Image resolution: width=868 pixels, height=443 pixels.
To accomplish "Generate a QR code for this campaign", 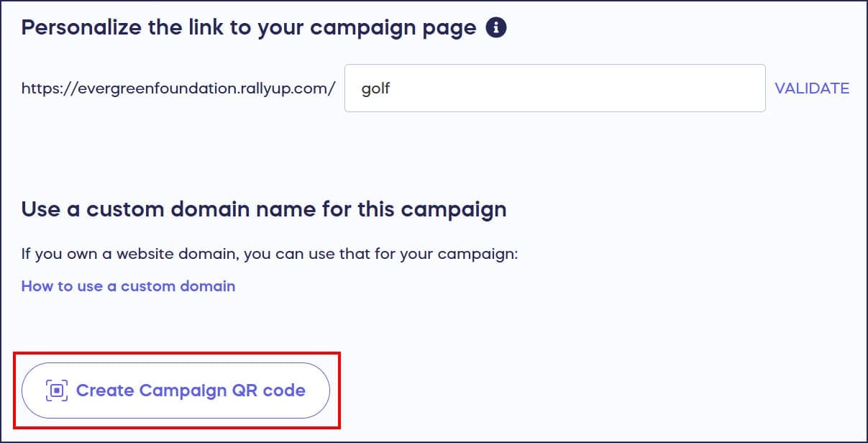I will click(x=175, y=391).
